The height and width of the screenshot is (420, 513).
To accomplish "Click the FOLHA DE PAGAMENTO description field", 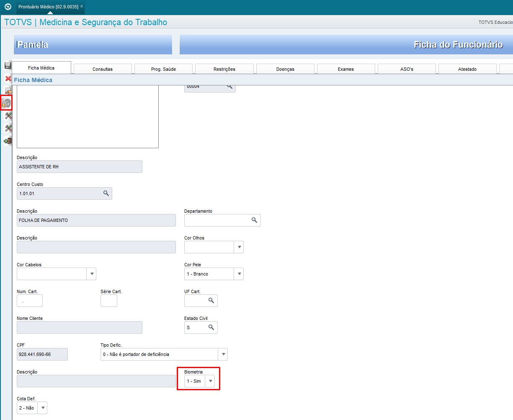I will 96,220.
